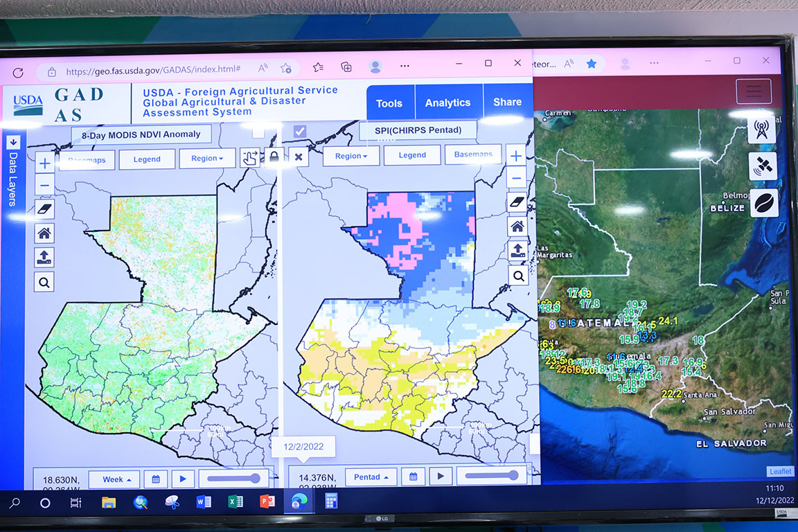Click the Legend button on right map
This screenshot has height=532, width=798.
click(412, 155)
